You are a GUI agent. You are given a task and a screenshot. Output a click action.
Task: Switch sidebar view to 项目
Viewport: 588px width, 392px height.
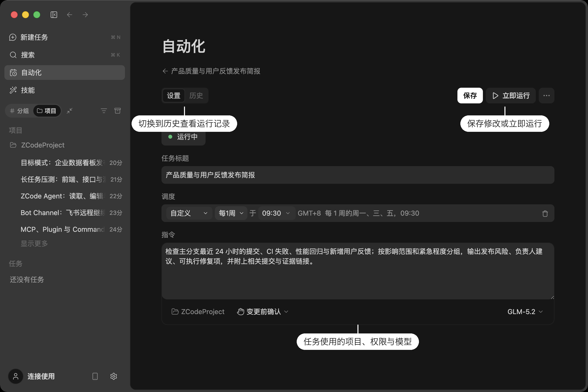47,110
